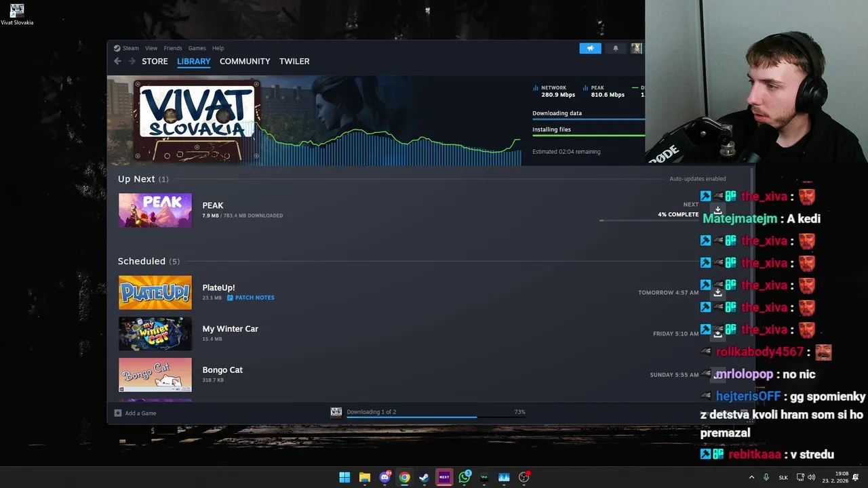The height and width of the screenshot is (488, 868).
Task: Go back with the left arrow
Action: pyautogui.click(x=117, y=61)
